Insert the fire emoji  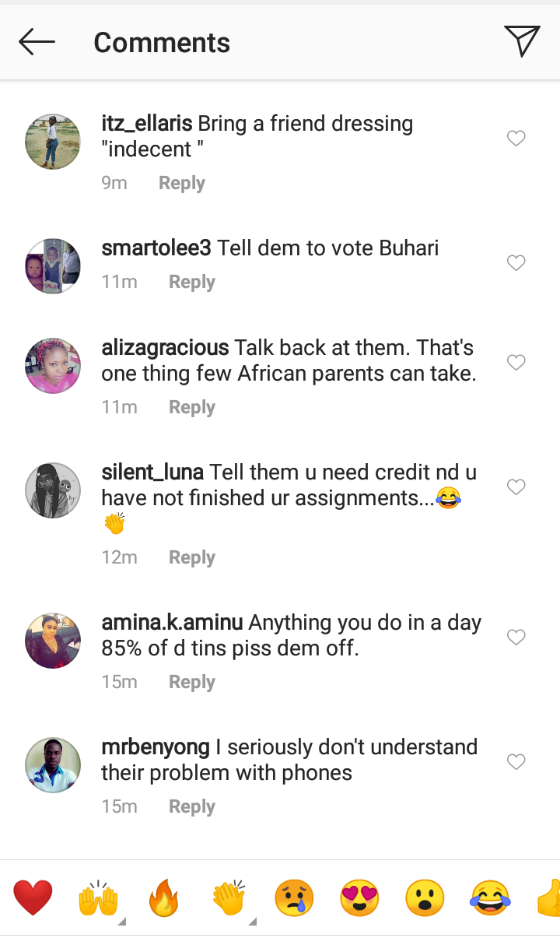164,899
